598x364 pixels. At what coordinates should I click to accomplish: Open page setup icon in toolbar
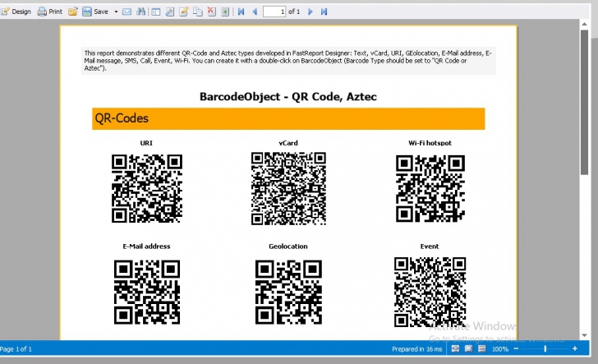point(170,12)
